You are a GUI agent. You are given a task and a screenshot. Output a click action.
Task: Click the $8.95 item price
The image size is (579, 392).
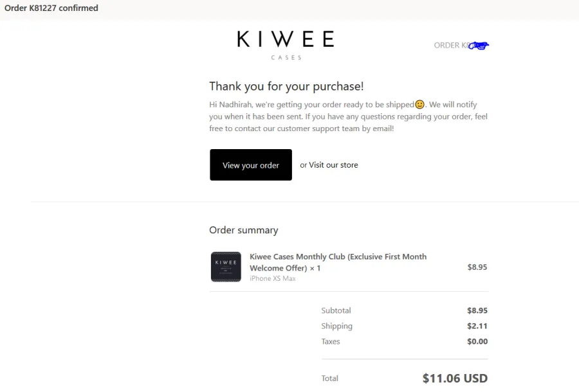click(x=477, y=267)
